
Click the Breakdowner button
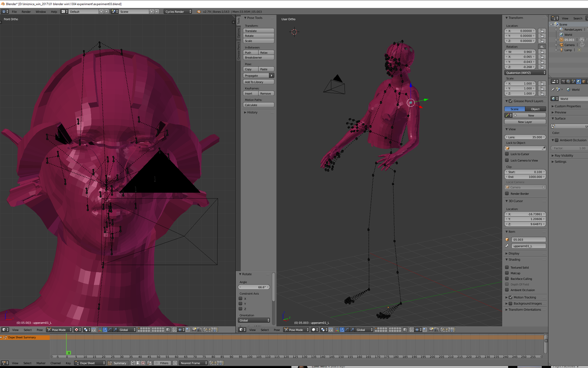258,57
